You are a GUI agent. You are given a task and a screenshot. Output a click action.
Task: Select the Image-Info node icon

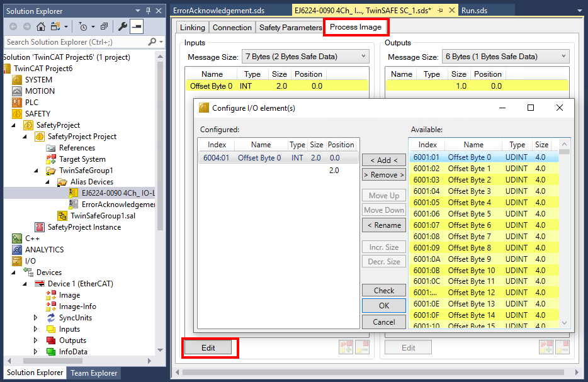tap(50, 306)
